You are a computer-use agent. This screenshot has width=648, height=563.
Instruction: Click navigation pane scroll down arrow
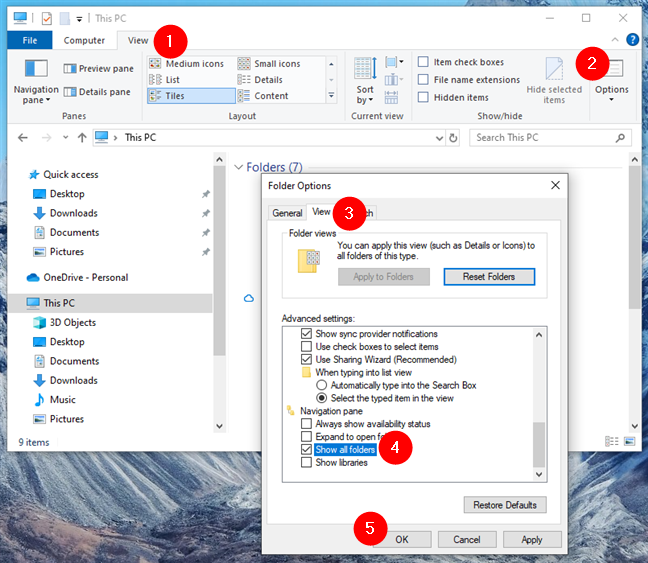tap(219, 426)
